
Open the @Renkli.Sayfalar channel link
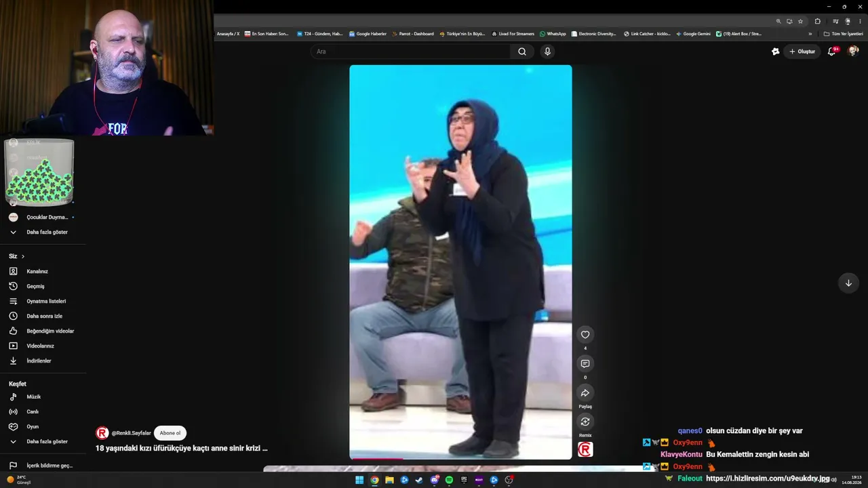click(x=132, y=433)
